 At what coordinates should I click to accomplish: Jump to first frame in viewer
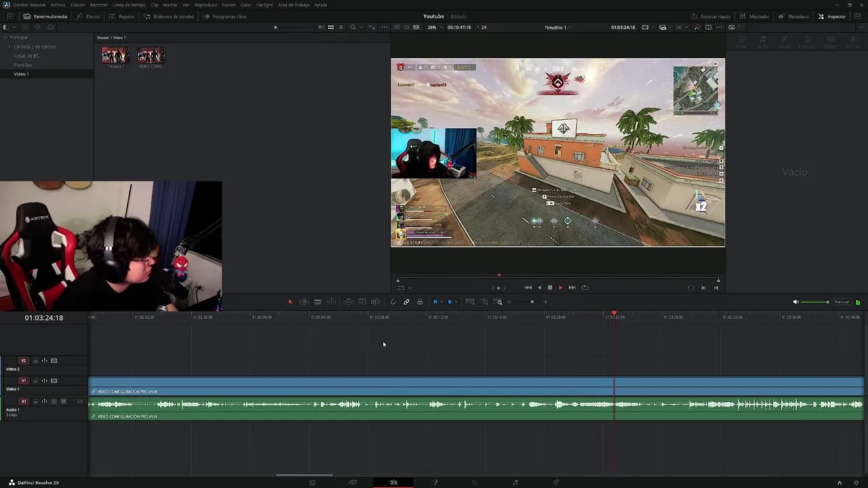pos(528,287)
